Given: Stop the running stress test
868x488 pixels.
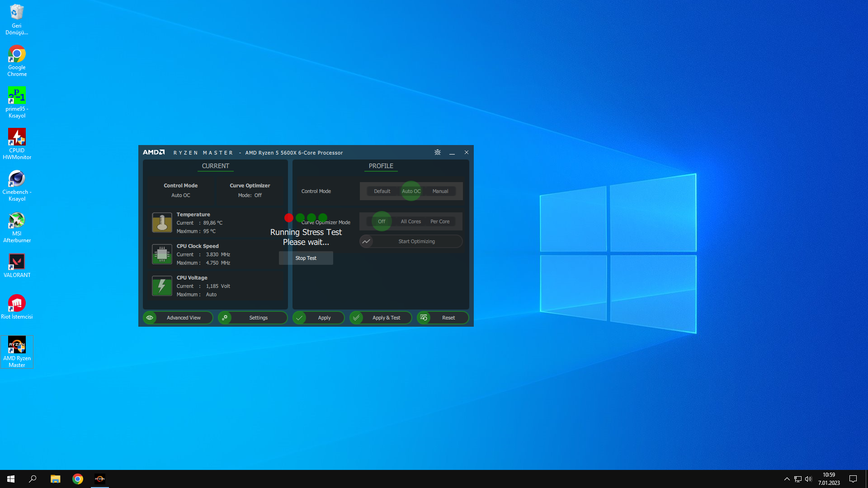Looking at the screenshot, I should point(306,258).
